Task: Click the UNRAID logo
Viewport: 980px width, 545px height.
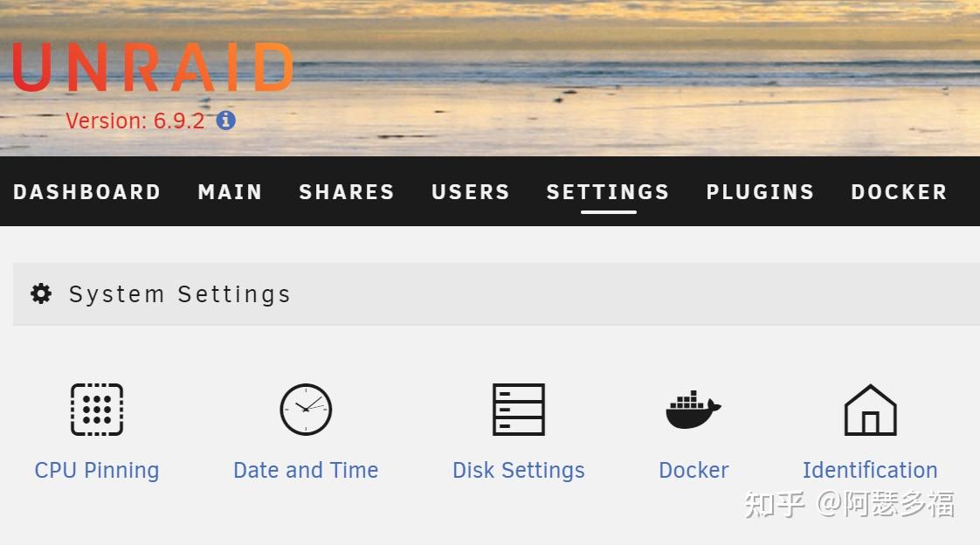Action: 153,67
